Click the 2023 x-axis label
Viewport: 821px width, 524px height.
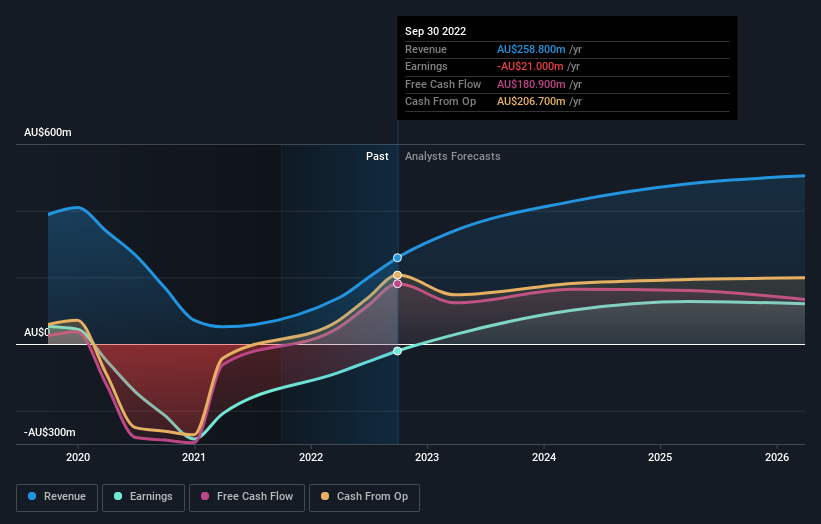pos(427,457)
